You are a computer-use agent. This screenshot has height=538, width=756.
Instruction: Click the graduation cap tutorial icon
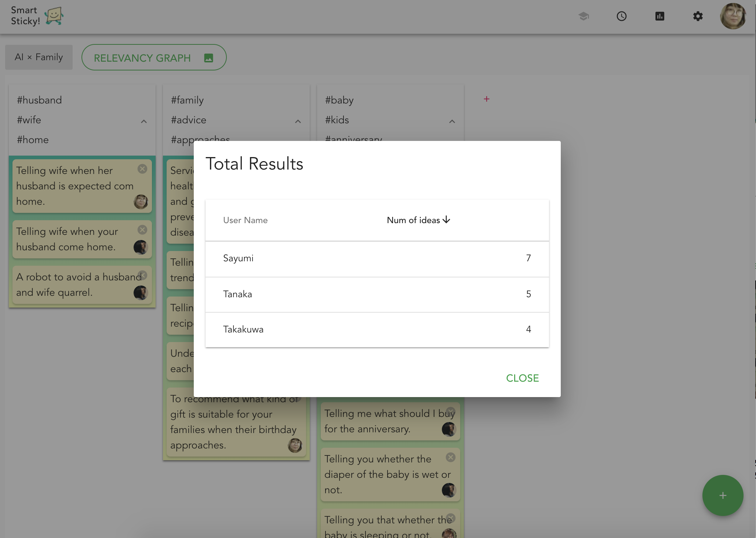point(584,16)
